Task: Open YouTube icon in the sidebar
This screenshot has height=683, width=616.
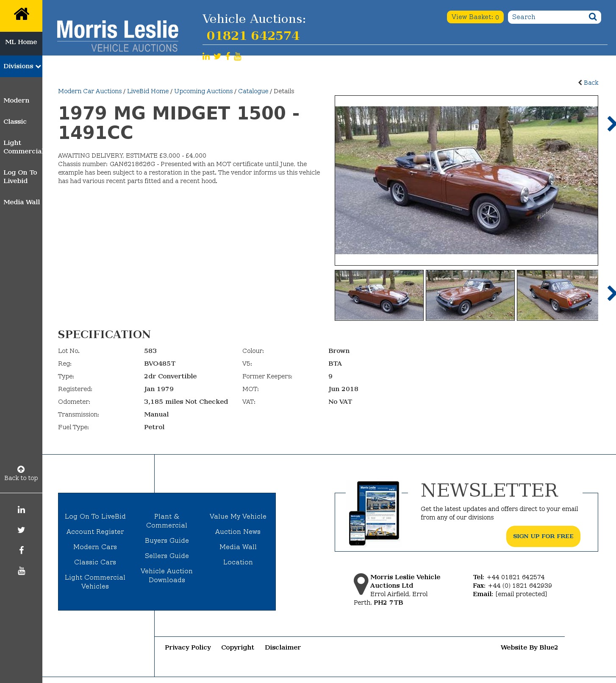Action: [21, 571]
